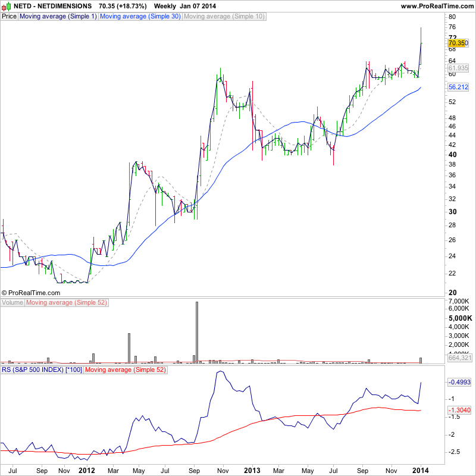Click the 2014 label on time axis
This screenshot has height=476, width=476.
(x=421, y=471)
